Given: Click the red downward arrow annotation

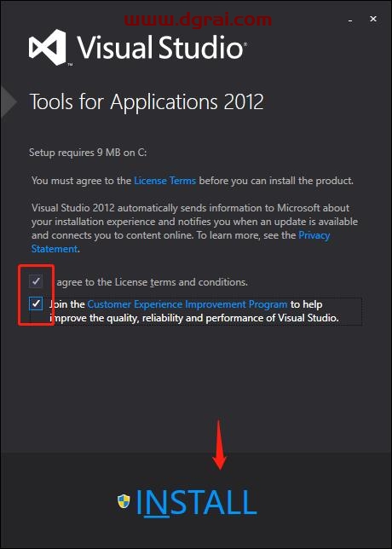Looking at the screenshot, I should [220, 445].
